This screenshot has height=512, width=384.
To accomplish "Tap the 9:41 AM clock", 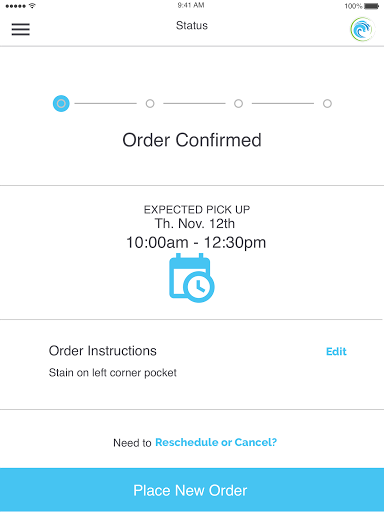I will [x=191, y=5].
